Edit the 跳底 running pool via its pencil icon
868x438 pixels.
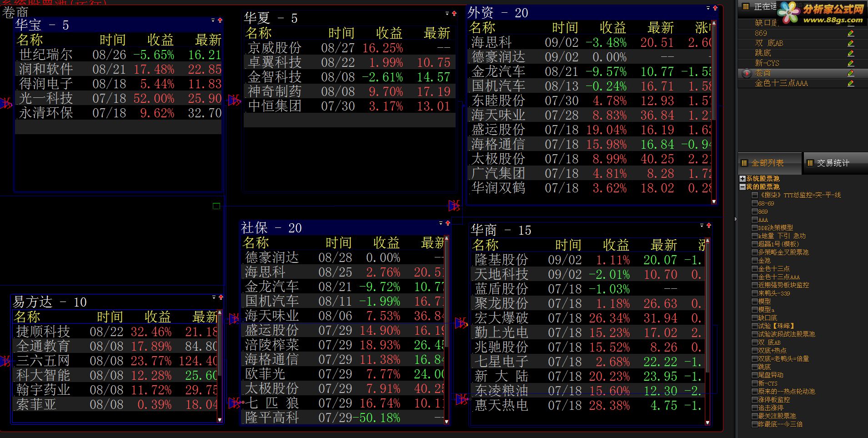click(850, 53)
